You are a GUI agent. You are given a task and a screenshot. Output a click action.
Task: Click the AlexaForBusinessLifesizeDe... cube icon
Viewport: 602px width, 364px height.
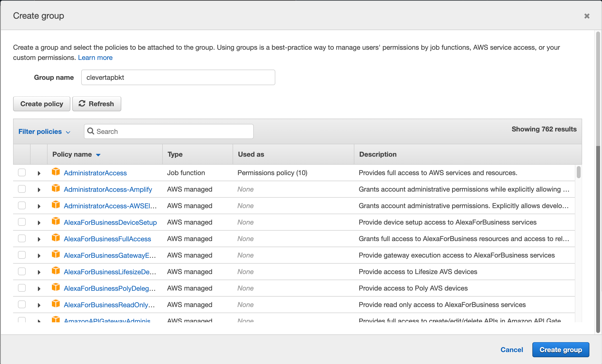point(56,271)
